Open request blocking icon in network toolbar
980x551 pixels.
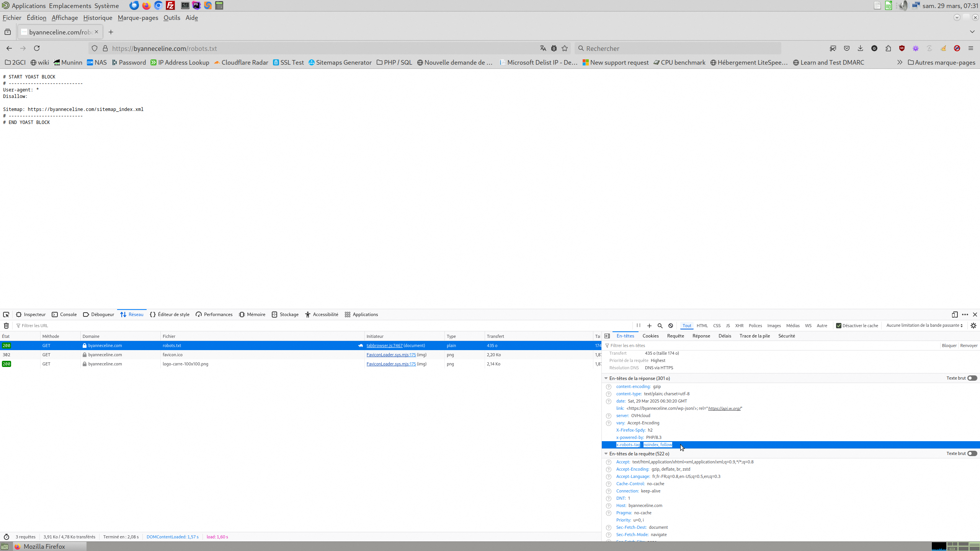coord(671,326)
